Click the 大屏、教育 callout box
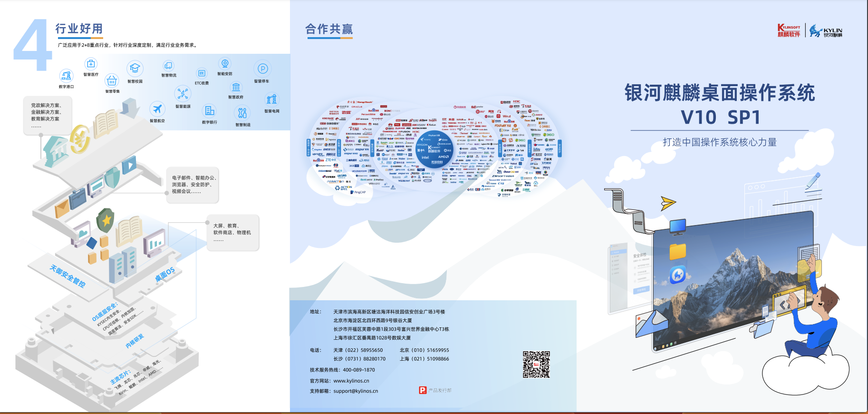This screenshot has height=414, width=868. (x=233, y=232)
